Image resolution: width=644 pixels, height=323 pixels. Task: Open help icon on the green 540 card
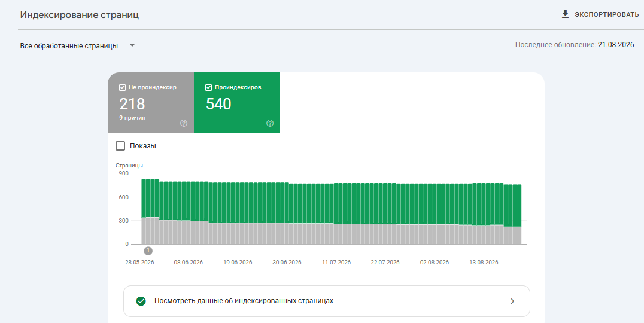pos(270,124)
